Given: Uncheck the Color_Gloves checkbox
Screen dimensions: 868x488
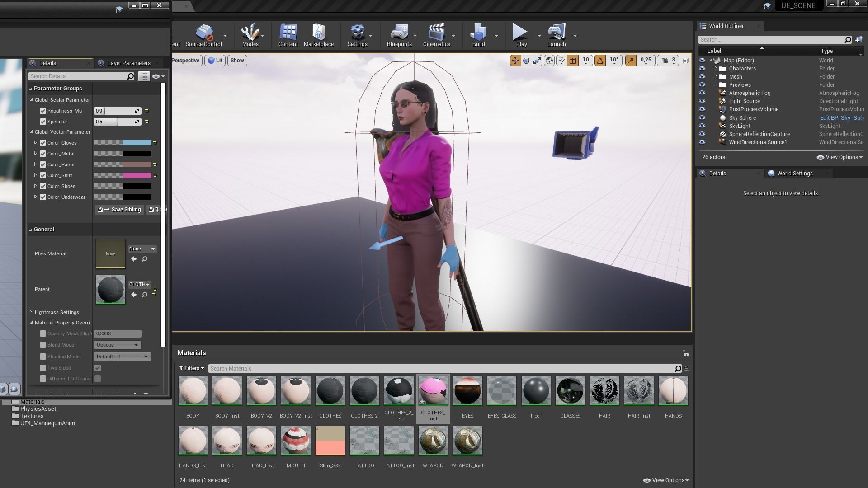Looking at the screenshot, I should click(43, 143).
